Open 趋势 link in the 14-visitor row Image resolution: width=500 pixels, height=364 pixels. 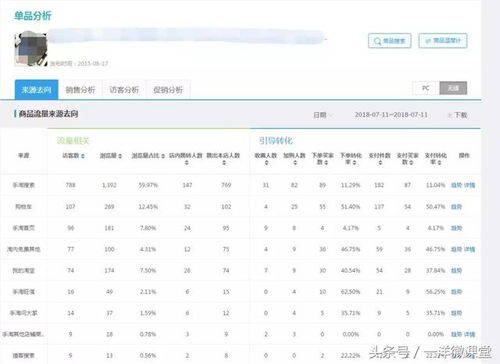456,313
